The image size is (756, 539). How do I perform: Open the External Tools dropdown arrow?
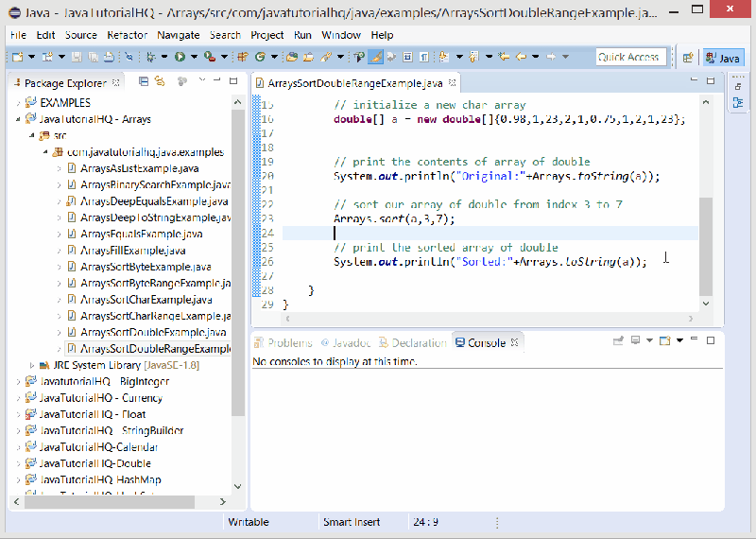(x=224, y=57)
